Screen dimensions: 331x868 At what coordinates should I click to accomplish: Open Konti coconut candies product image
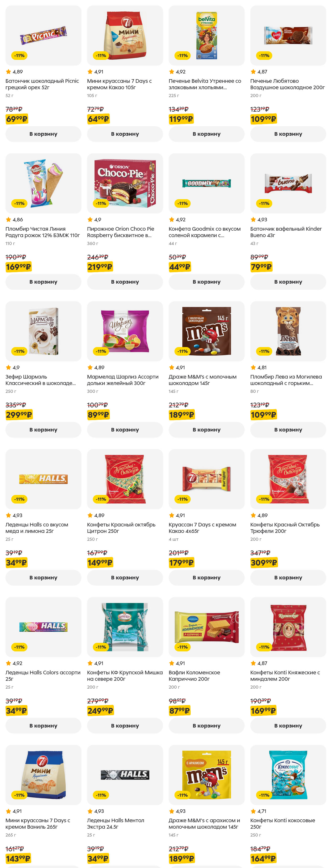[x=288, y=775]
